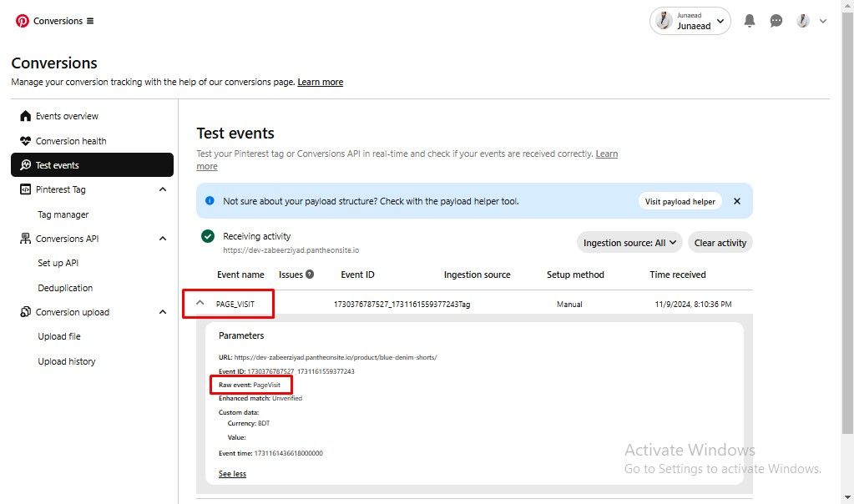Image resolution: width=854 pixels, height=504 pixels.
Task: Open Ingestion source: All dropdown
Action: tap(629, 243)
